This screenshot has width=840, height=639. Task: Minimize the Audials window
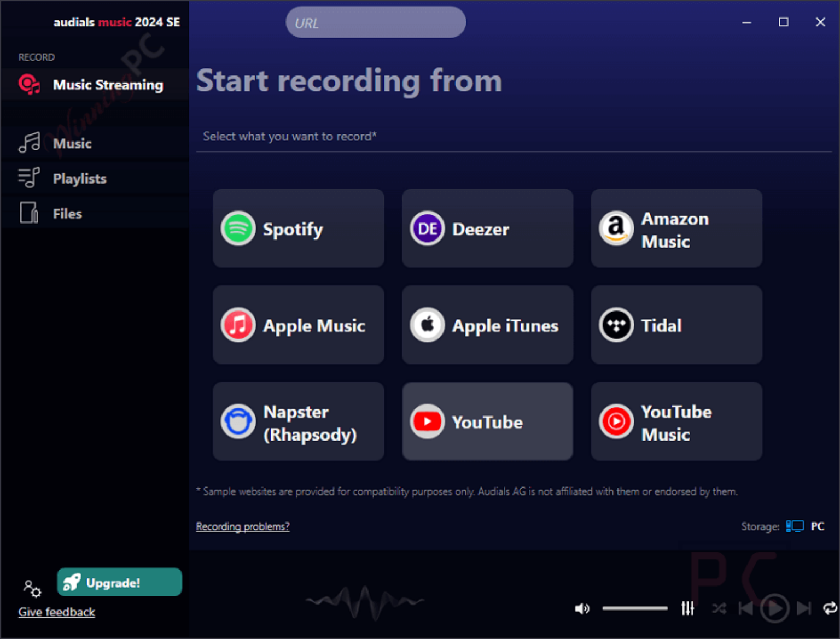(746, 22)
